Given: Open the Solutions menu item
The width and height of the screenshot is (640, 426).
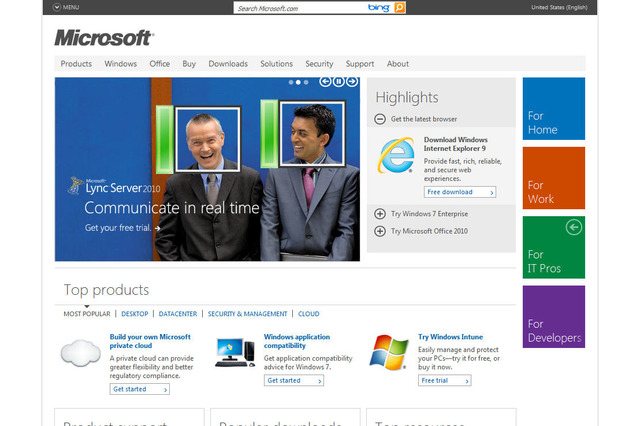Looking at the screenshot, I should [x=276, y=64].
